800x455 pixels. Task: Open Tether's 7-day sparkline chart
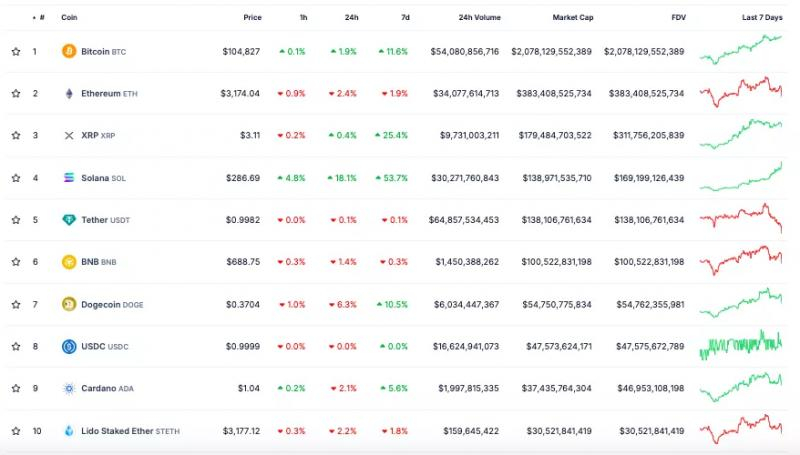click(741, 218)
